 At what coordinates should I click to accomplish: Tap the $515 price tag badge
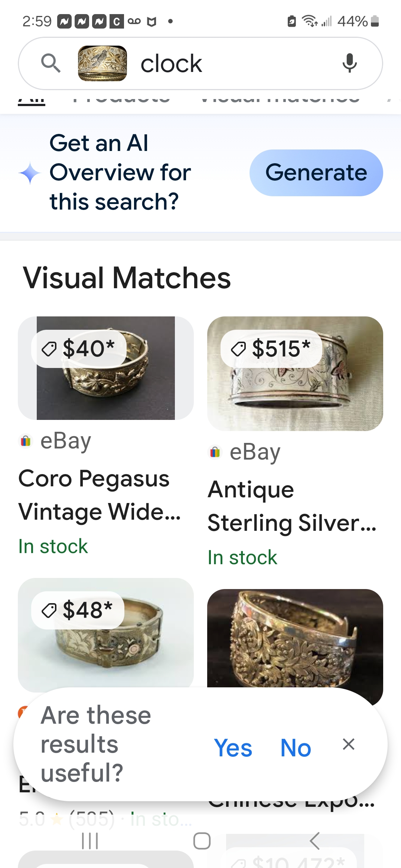click(x=271, y=349)
